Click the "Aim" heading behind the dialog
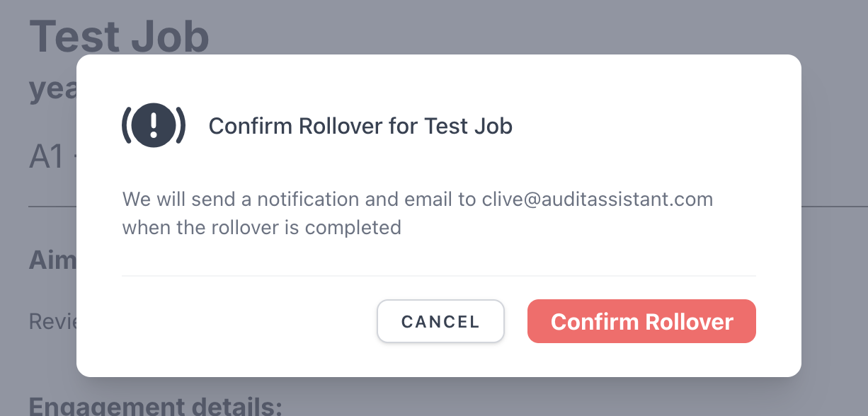Viewport: 868px width, 416px height. (x=52, y=260)
